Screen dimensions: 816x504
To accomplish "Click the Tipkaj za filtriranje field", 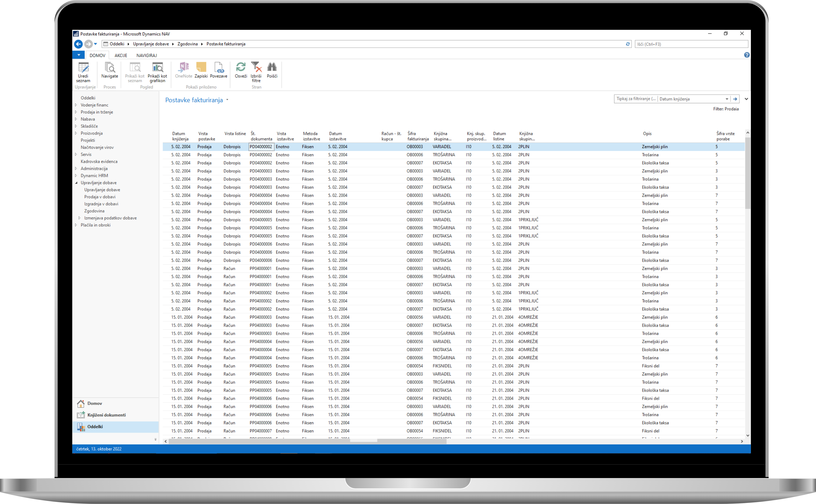I will point(636,99).
